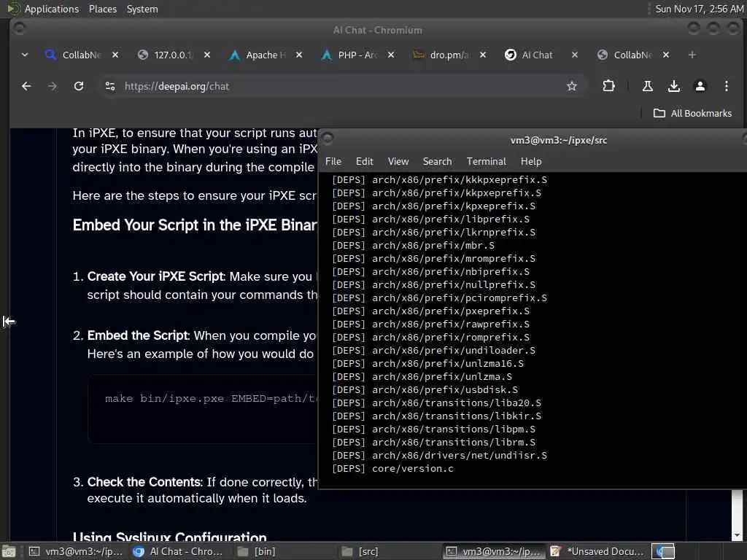Bookmark this page with star icon
The height and width of the screenshot is (560, 747).
(572, 86)
